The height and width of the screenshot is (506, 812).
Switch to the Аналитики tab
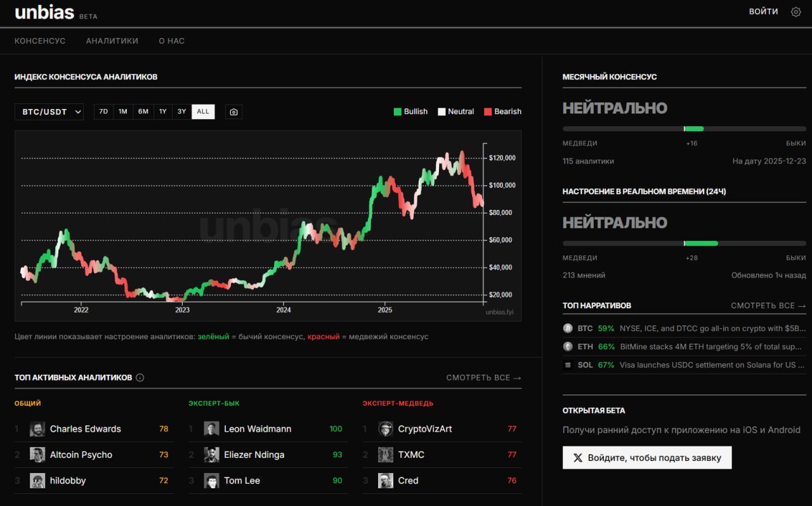[x=112, y=41]
